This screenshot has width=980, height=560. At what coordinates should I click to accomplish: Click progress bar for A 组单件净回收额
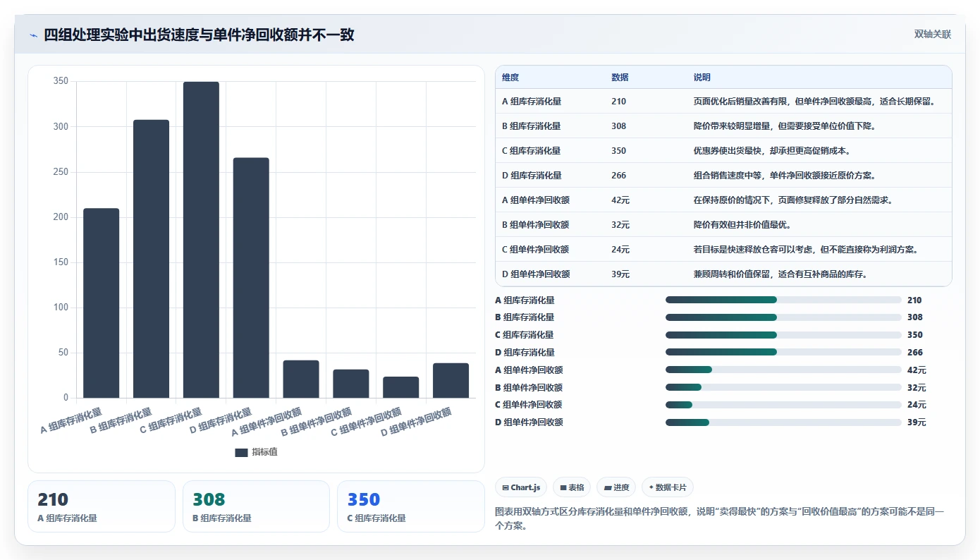tap(783, 370)
